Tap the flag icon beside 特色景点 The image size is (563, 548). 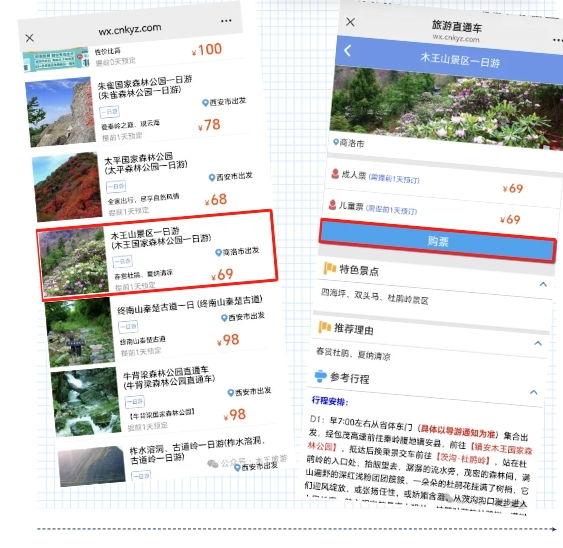click(x=330, y=268)
